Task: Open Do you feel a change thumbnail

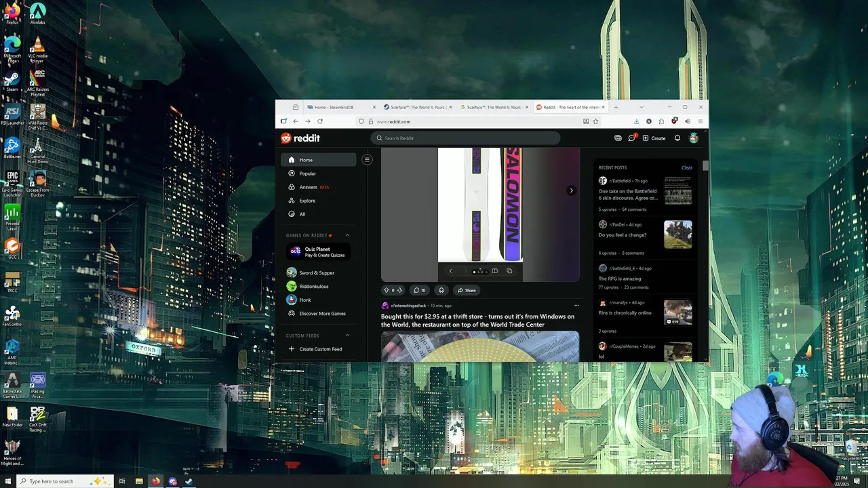Action: (x=678, y=235)
